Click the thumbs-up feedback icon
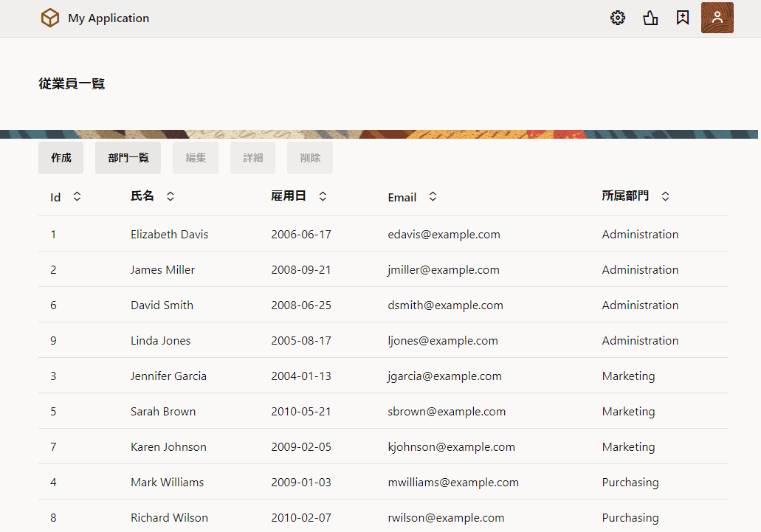The image size is (761, 532). [650, 18]
